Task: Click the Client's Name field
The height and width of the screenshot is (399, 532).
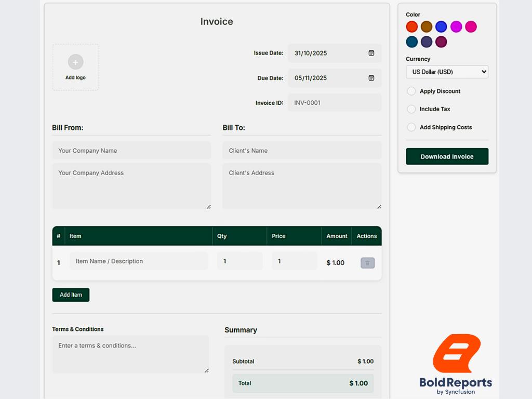Action: [x=302, y=150]
